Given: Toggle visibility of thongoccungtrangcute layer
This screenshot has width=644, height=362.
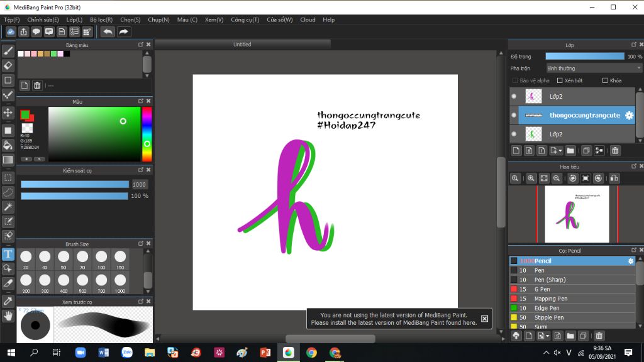Looking at the screenshot, I should coord(514,116).
